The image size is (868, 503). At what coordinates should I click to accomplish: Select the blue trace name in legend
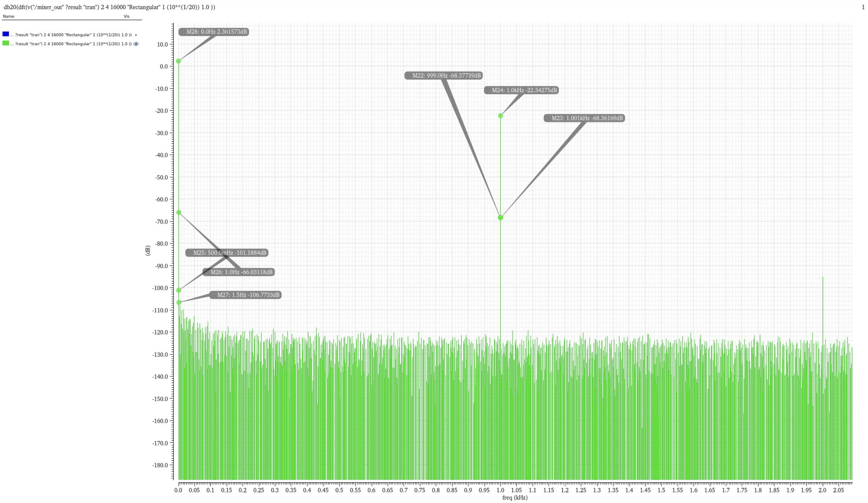[71, 35]
